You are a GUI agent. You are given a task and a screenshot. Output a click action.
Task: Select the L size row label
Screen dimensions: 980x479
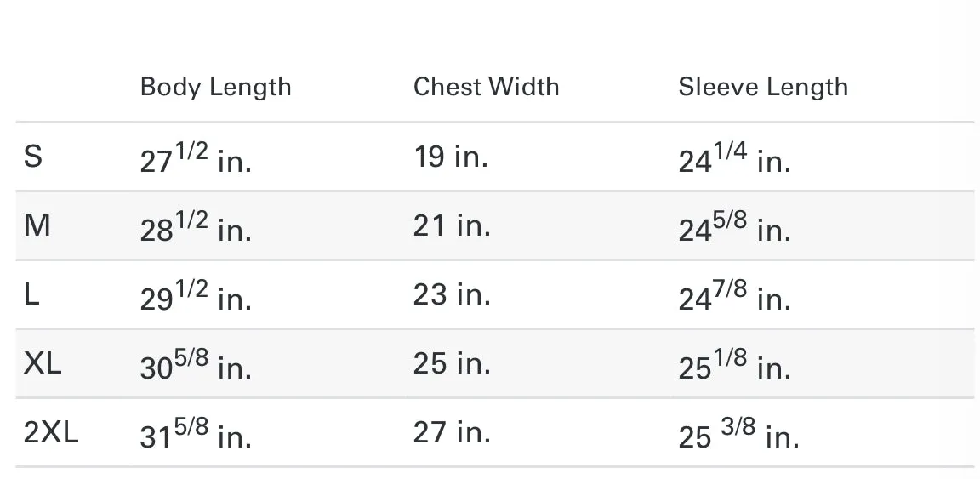pyautogui.click(x=31, y=294)
